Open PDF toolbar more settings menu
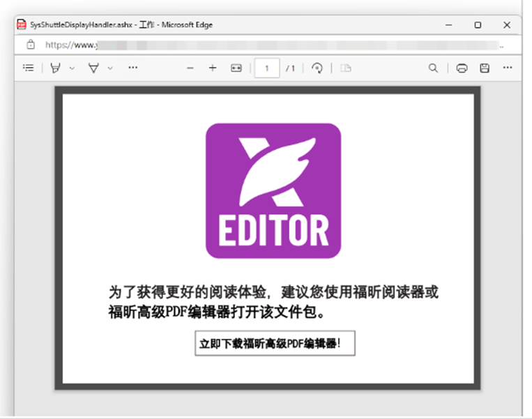The height and width of the screenshot is (419, 532). coord(508,68)
